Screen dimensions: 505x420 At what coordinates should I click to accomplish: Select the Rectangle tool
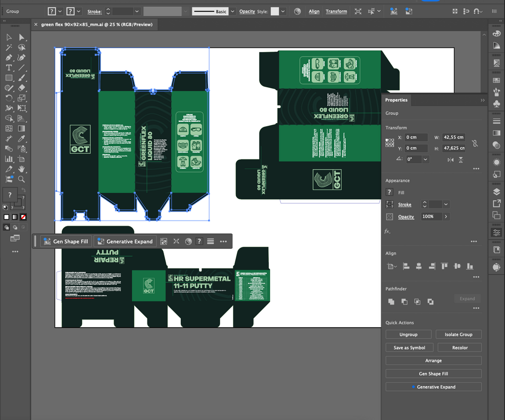9,78
